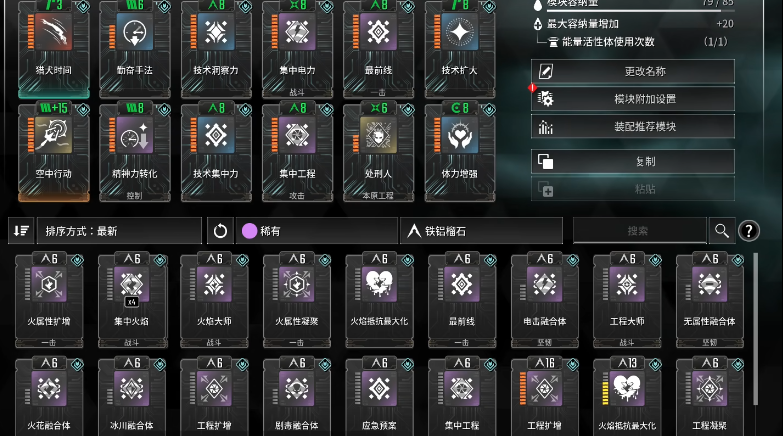
Task: Click into the 搜索 search field
Action: click(x=639, y=231)
